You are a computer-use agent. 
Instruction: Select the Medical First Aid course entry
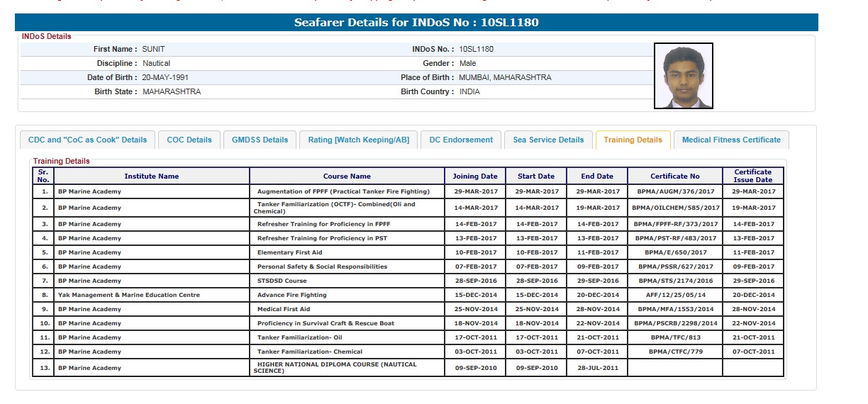(x=284, y=309)
